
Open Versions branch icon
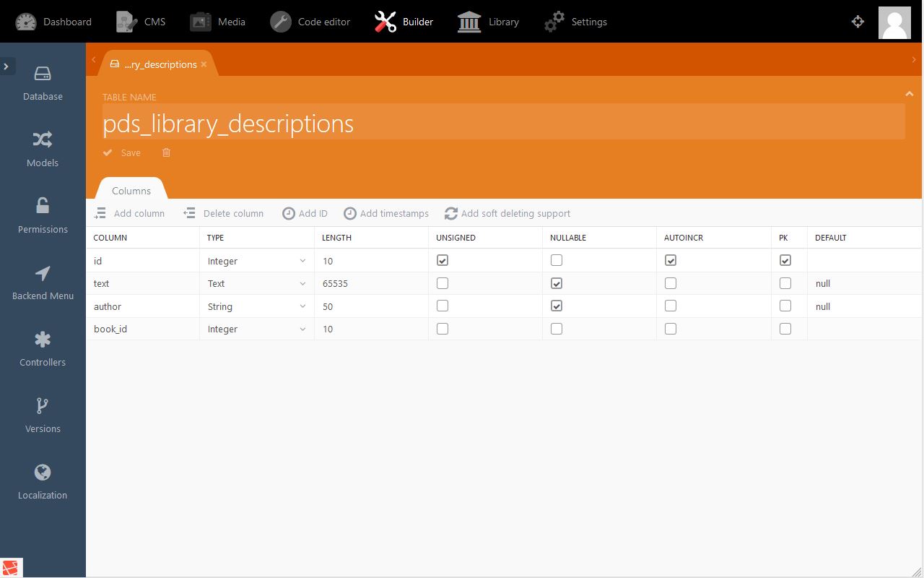pos(43,406)
